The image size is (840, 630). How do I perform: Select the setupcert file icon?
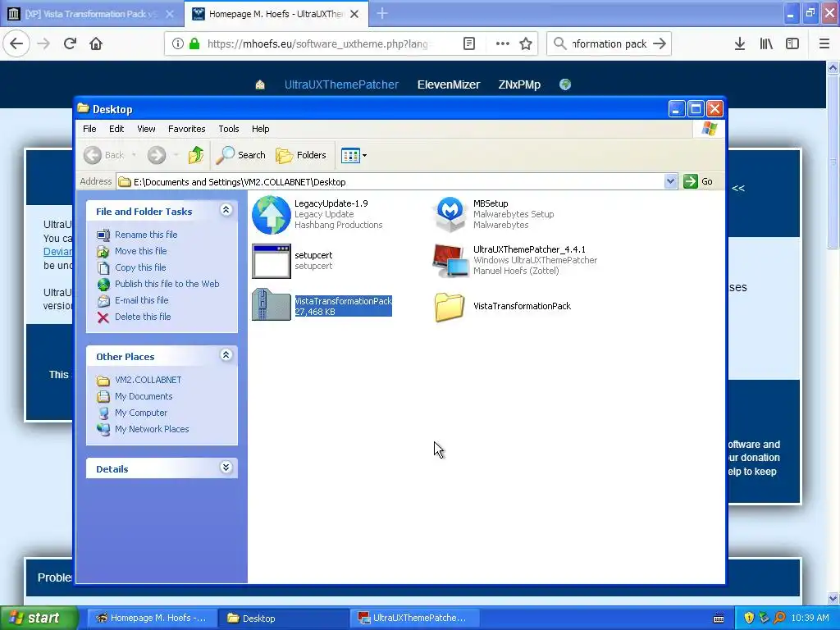271,262
